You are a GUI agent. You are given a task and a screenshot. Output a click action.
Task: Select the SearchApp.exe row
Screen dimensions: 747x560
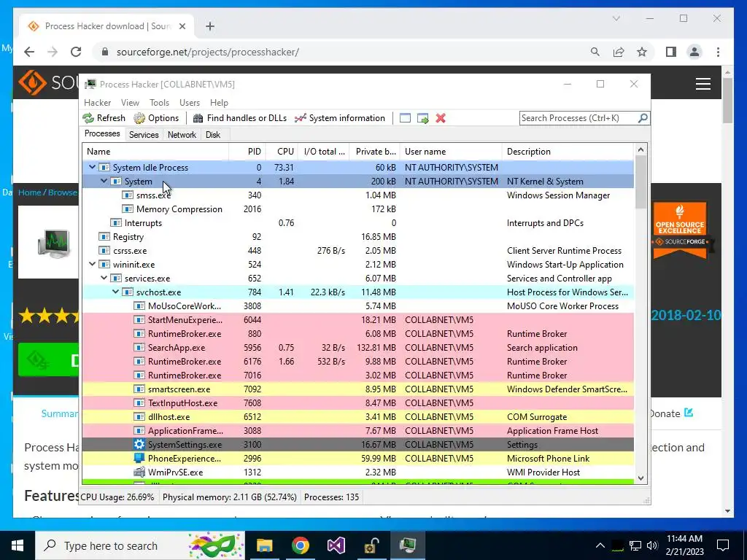[x=357, y=348]
